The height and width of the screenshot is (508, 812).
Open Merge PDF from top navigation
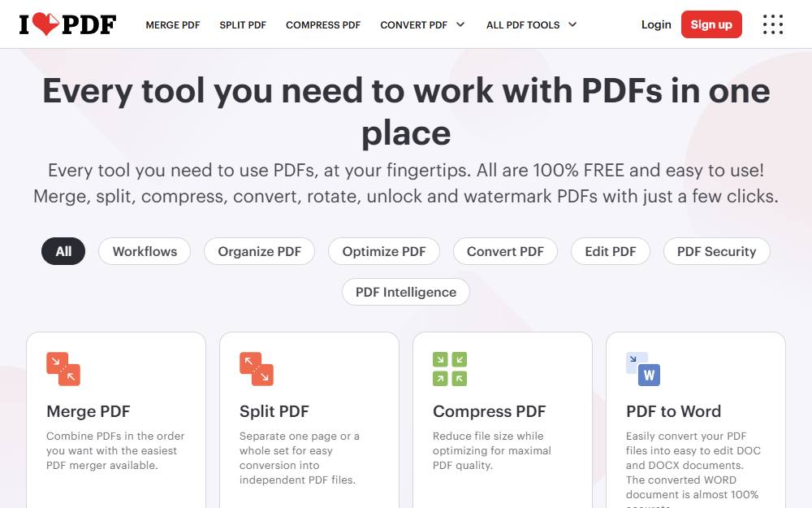tap(173, 25)
